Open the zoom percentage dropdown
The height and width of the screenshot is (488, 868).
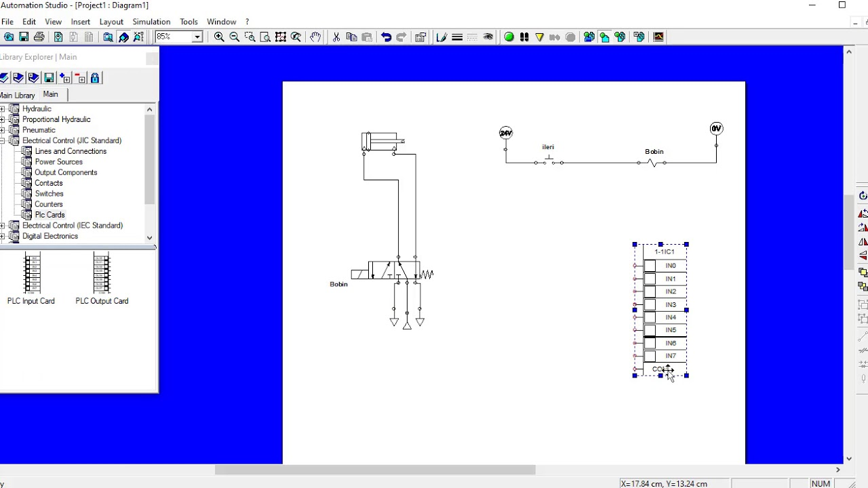click(197, 37)
